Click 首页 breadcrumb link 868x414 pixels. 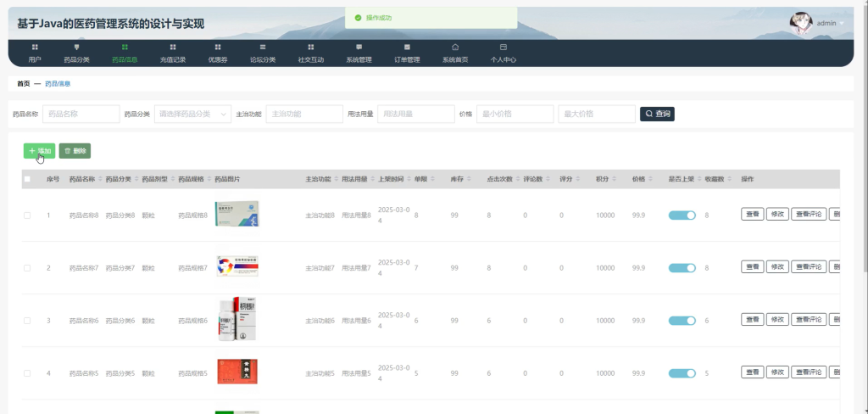[x=23, y=84]
